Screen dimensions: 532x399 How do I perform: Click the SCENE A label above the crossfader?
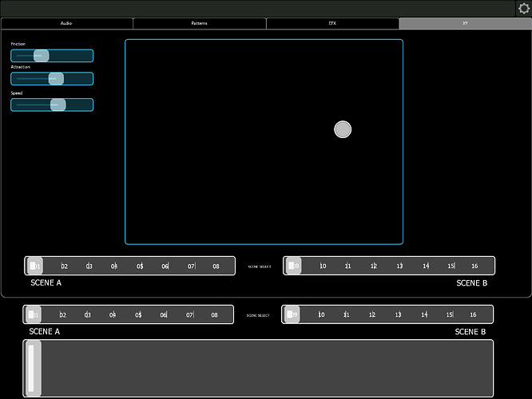click(45, 331)
